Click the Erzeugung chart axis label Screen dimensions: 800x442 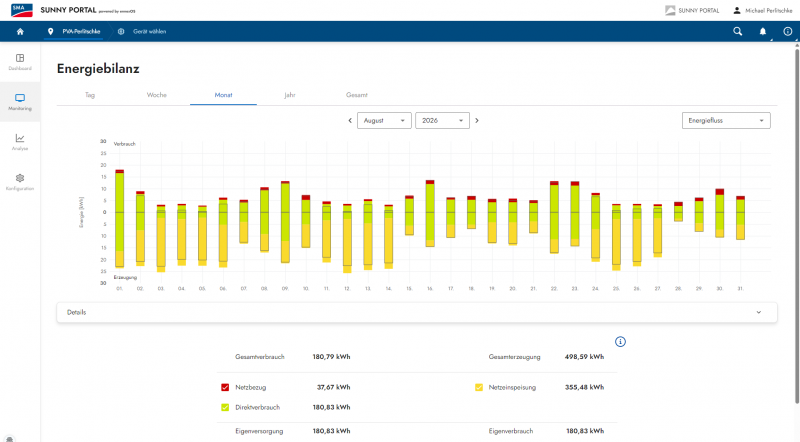[x=125, y=277]
